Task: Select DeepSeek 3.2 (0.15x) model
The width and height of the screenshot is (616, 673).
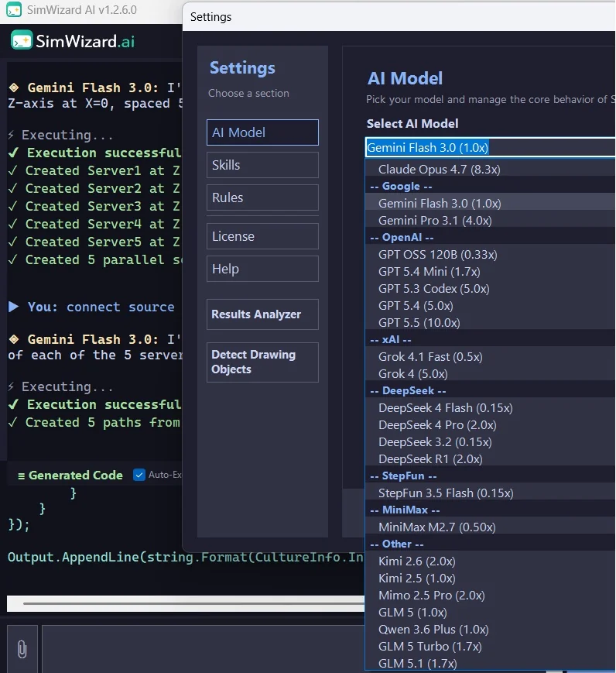Action: coord(491,441)
